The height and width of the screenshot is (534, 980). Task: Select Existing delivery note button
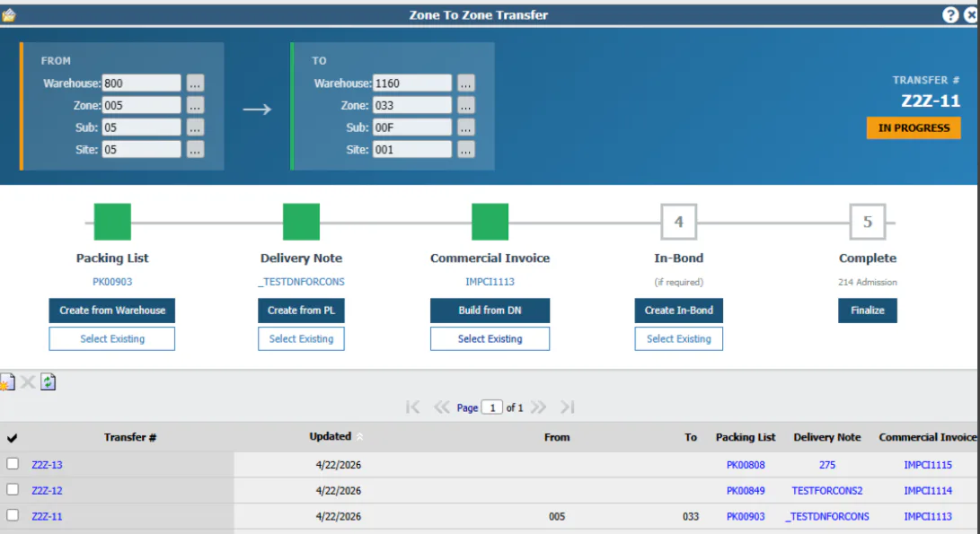click(301, 338)
